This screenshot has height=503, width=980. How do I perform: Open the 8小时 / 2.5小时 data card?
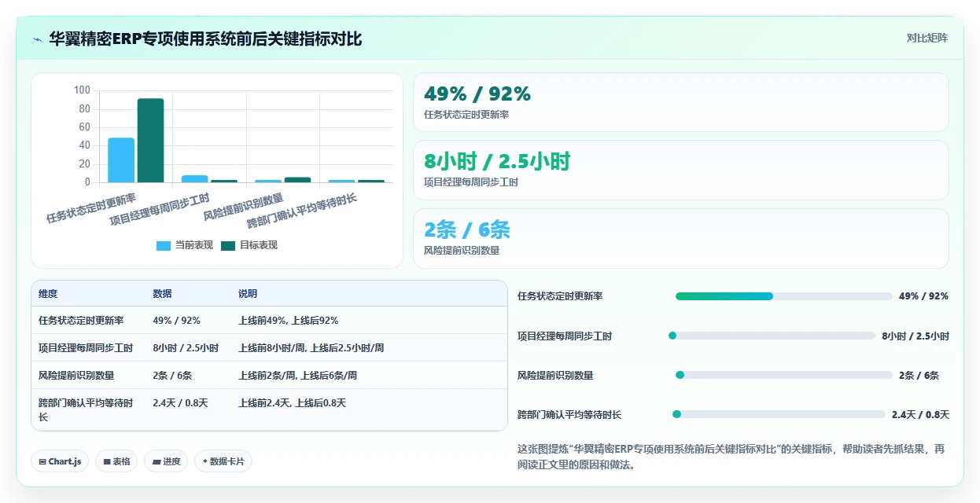681,170
